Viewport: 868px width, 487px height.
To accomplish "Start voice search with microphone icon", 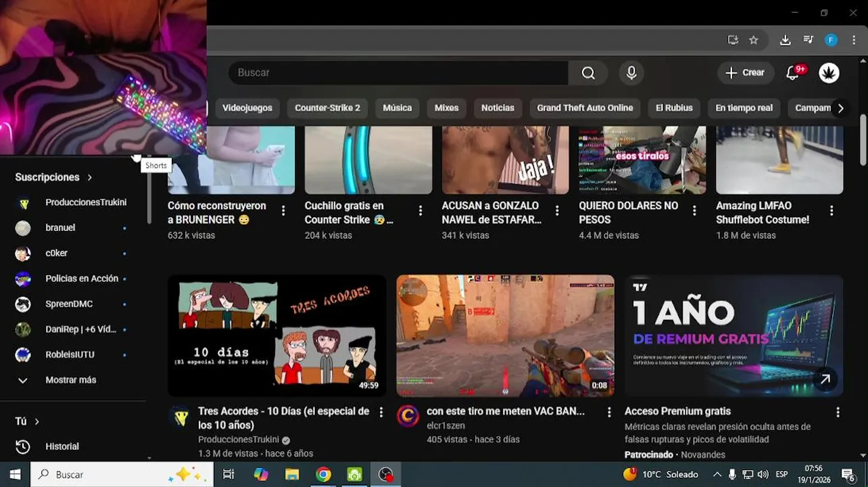I will 631,73.
